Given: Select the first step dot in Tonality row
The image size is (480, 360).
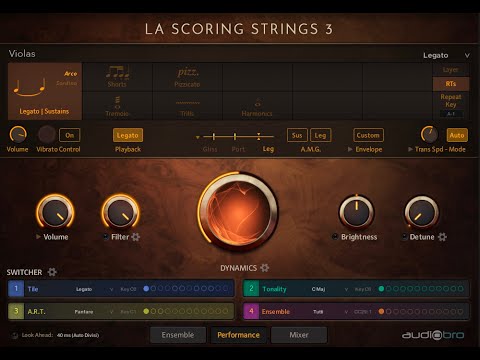Looking at the screenshot, I should click(x=381, y=289).
